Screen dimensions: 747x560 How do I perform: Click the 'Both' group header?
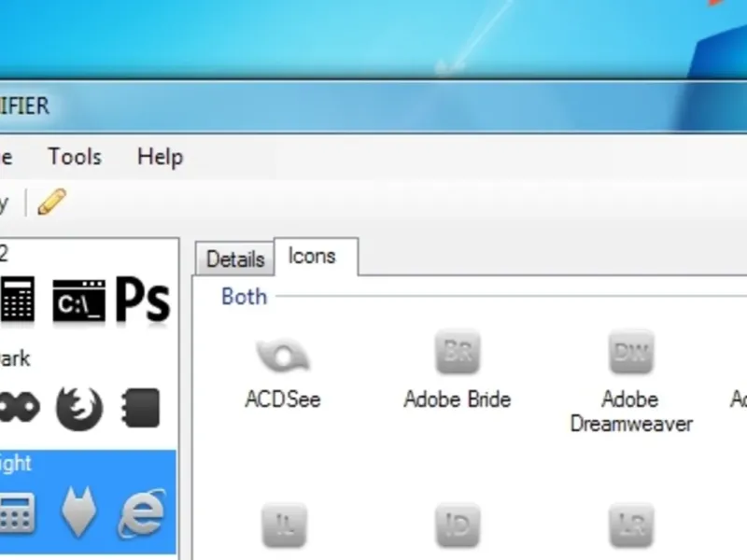coord(244,297)
